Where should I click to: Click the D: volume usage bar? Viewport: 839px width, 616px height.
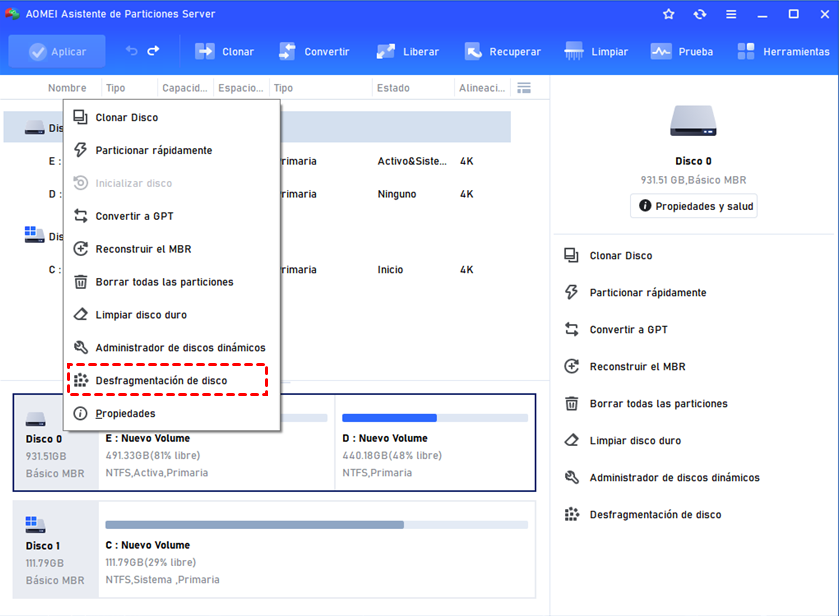click(x=435, y=418)
